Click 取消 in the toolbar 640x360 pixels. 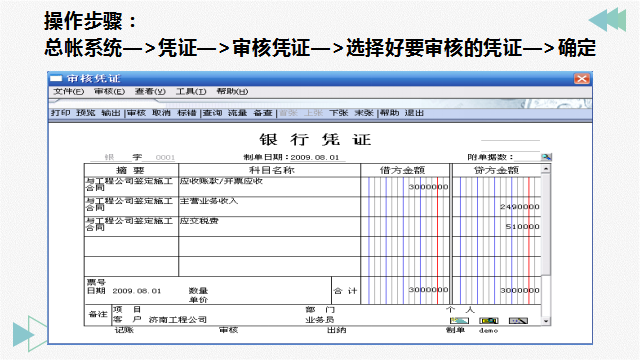(x=161, y=113)
